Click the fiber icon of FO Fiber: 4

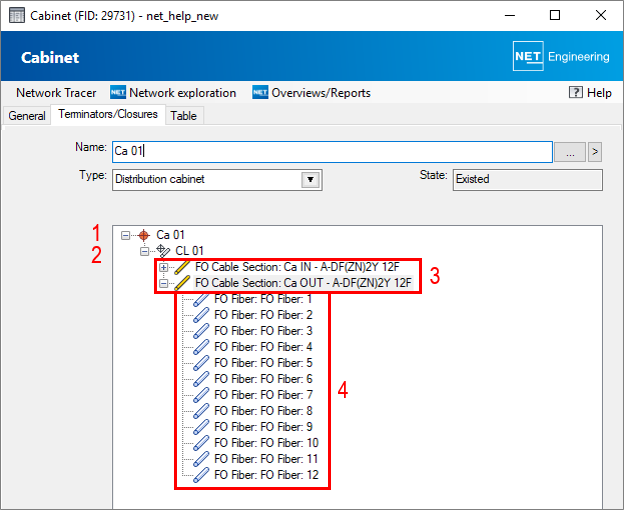click(201, 347)
